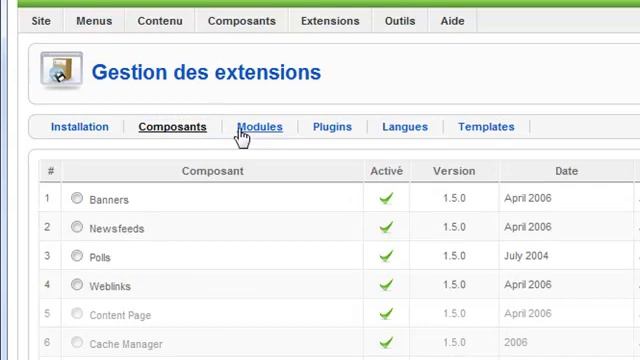Open the Menus menu
640x360 pixels.
click(94, 21)
